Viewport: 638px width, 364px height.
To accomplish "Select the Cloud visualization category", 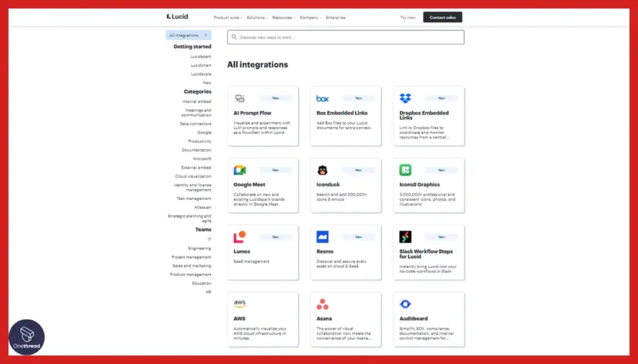I will 193,176.
